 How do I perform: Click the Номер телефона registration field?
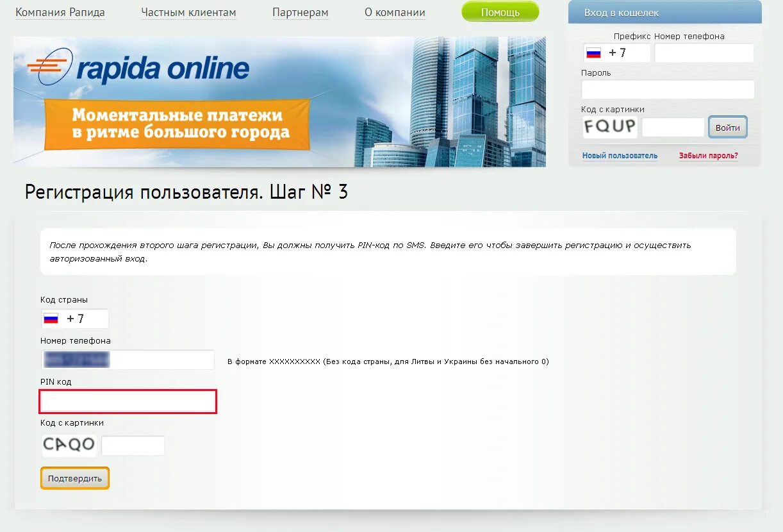(x=128, y=360)
